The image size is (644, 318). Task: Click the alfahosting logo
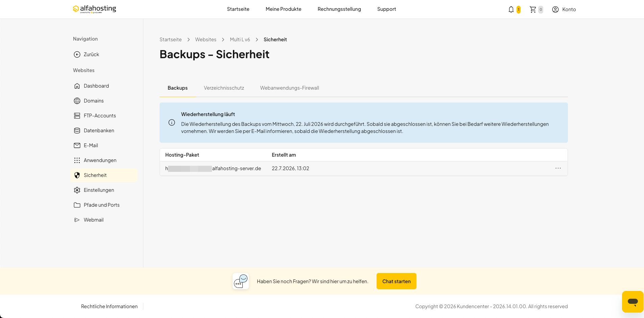[x=94, y=9]
